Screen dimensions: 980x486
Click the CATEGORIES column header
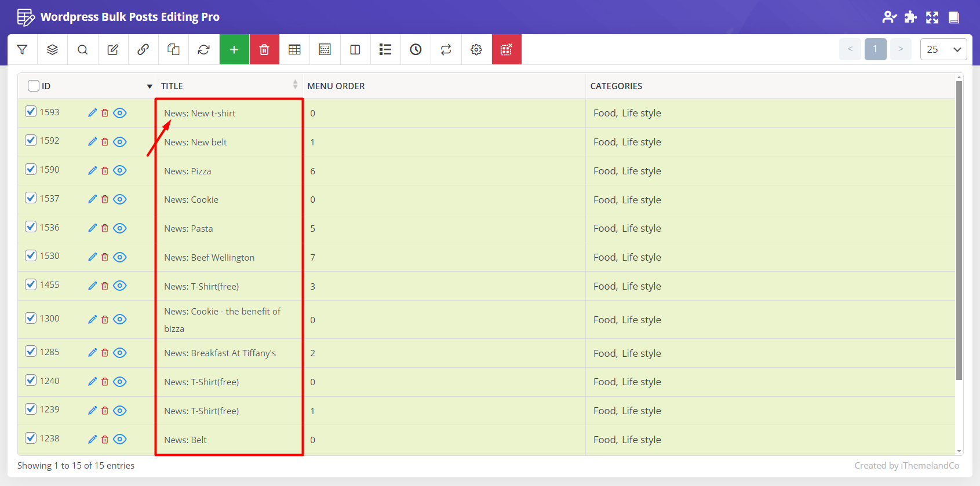point(616,86)
